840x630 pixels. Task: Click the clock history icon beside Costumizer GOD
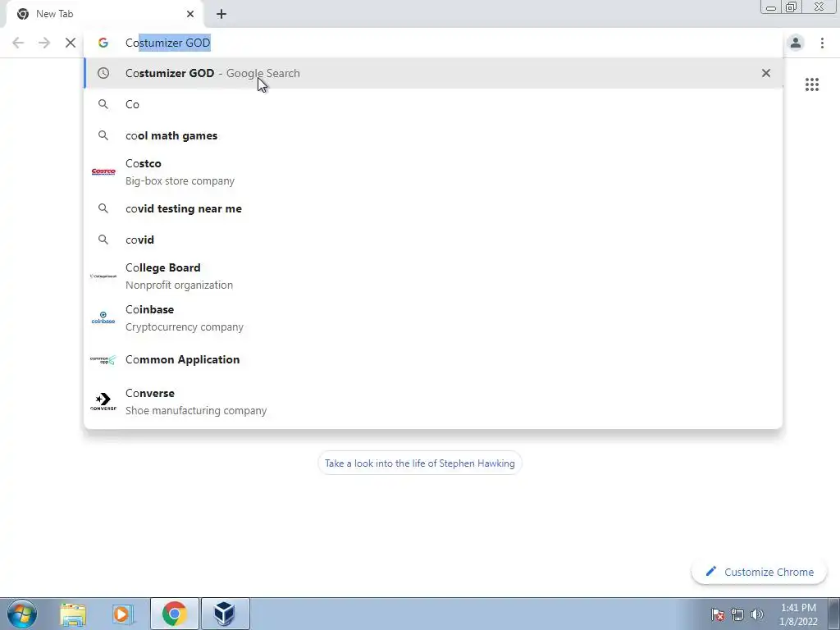click(x=103, y=73)
